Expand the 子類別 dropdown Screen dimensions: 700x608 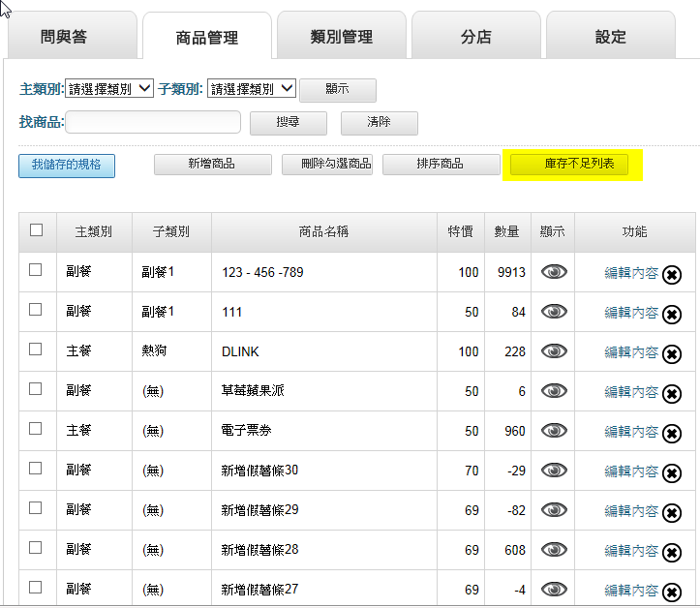tap(252, 88)
